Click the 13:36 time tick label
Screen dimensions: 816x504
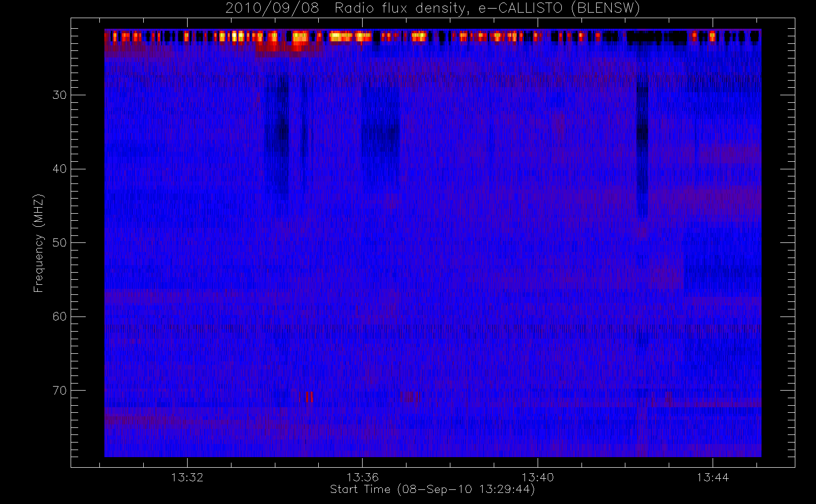click(363, 477)
